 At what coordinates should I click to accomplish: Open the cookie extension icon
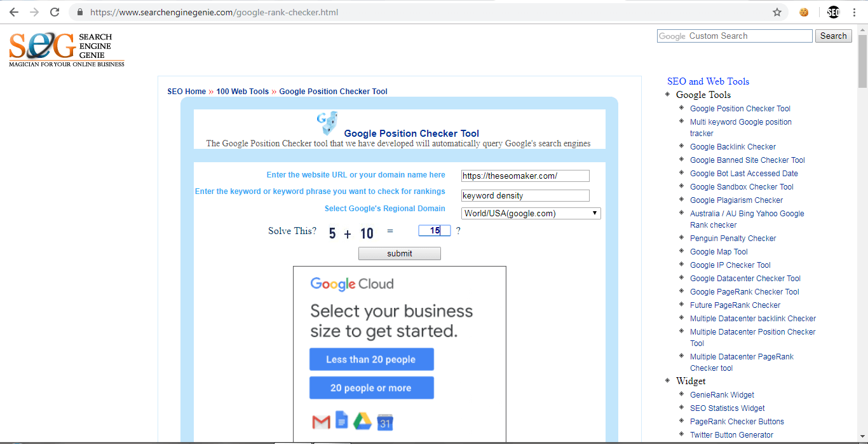(804, 12)
